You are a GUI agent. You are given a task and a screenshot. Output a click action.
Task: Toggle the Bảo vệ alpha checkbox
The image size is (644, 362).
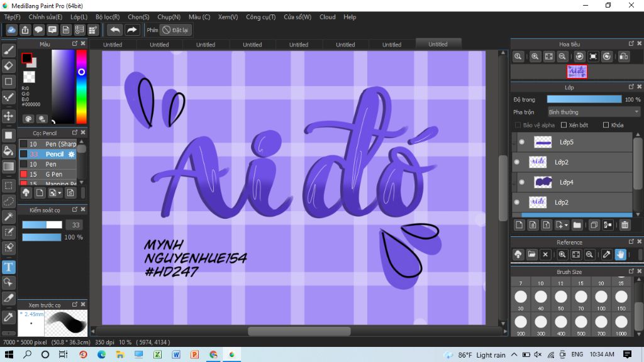[x=518, y=125]
